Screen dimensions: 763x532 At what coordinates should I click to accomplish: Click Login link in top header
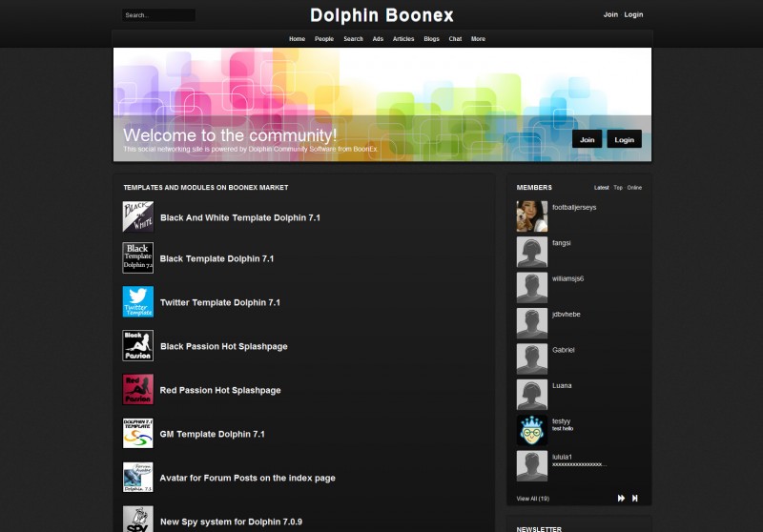click(633, 14)
